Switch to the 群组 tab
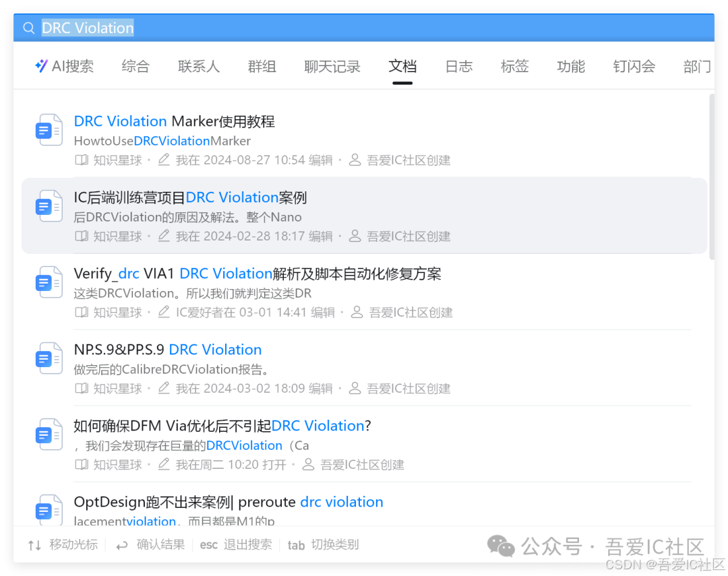Screen dimensions: 728x576 [262, 66]
